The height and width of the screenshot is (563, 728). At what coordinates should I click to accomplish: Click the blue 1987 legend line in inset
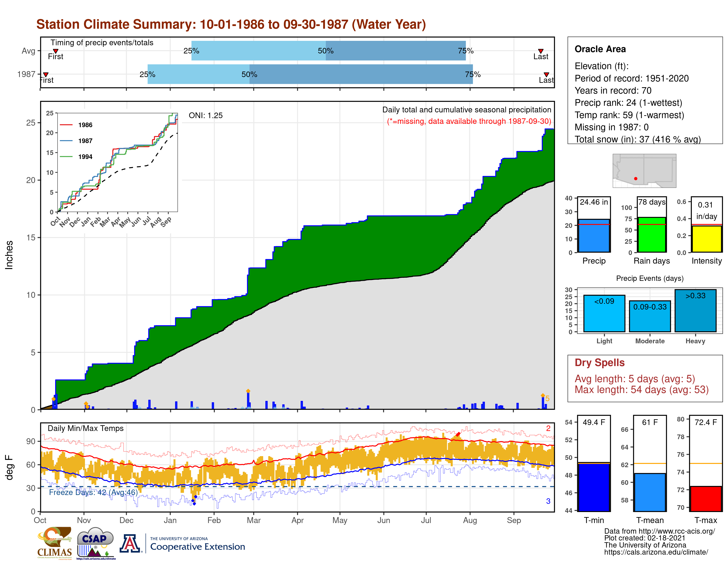[x=66, y=141]
